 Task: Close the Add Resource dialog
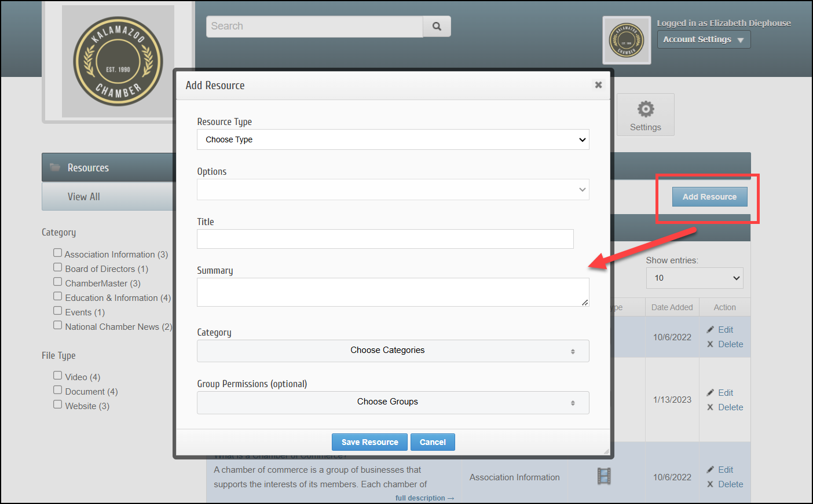point(598,85)
